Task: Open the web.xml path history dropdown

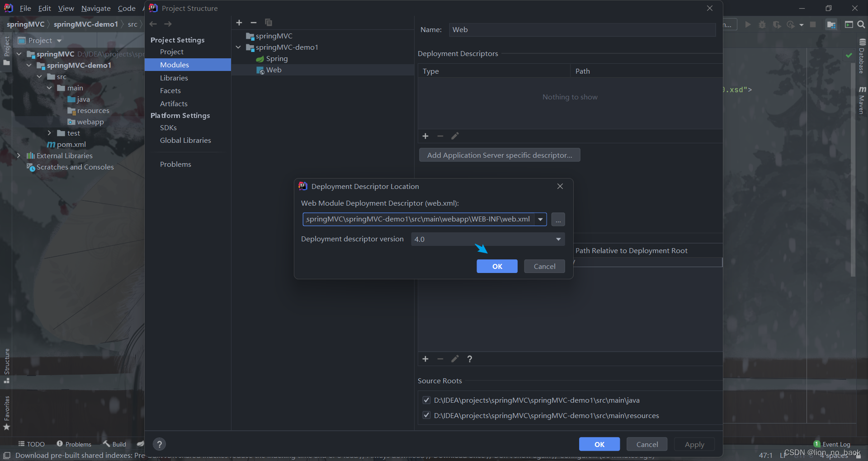Action: point(540,219)
